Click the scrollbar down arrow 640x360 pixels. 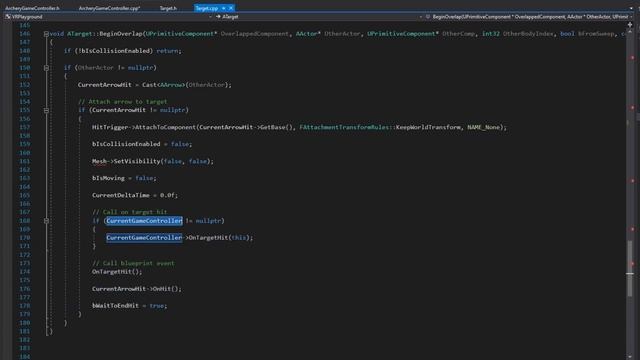point(630,357)
